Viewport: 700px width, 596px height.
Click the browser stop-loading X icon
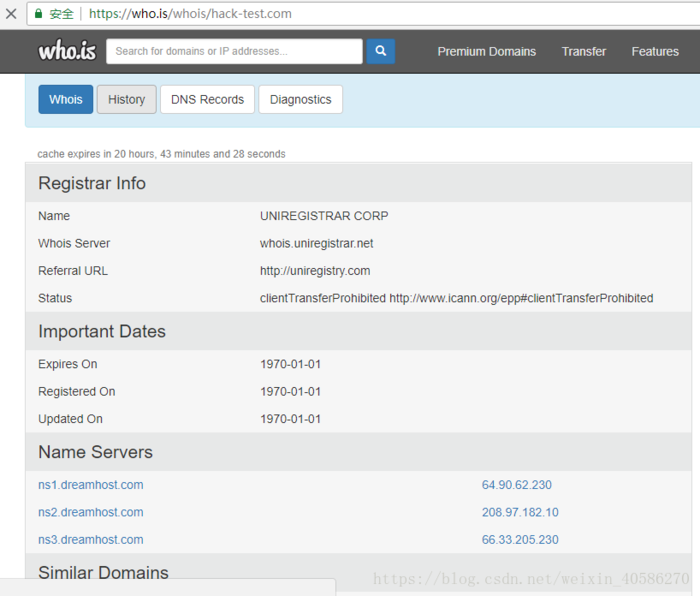[11, 14]
